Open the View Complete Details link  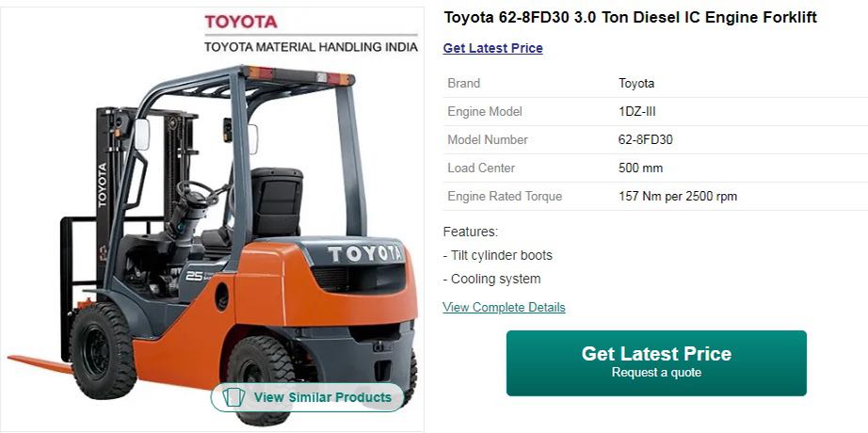tap(504, 307)
